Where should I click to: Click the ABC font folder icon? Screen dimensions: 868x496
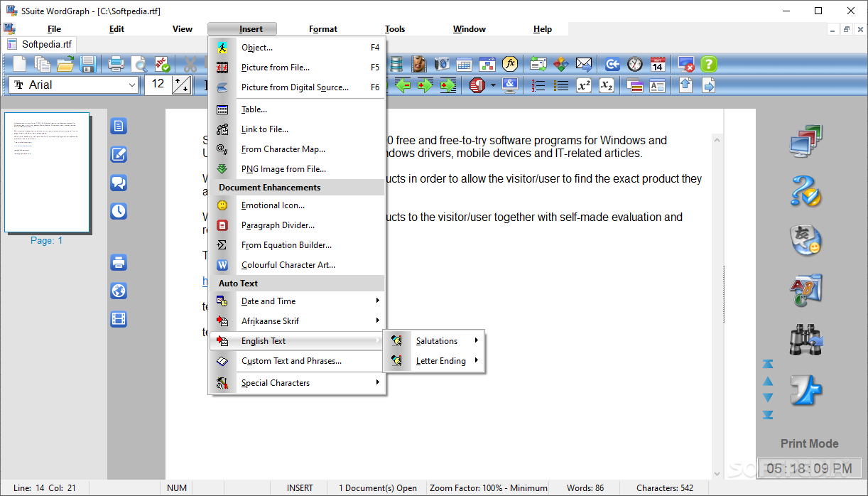tap(805, 291)
